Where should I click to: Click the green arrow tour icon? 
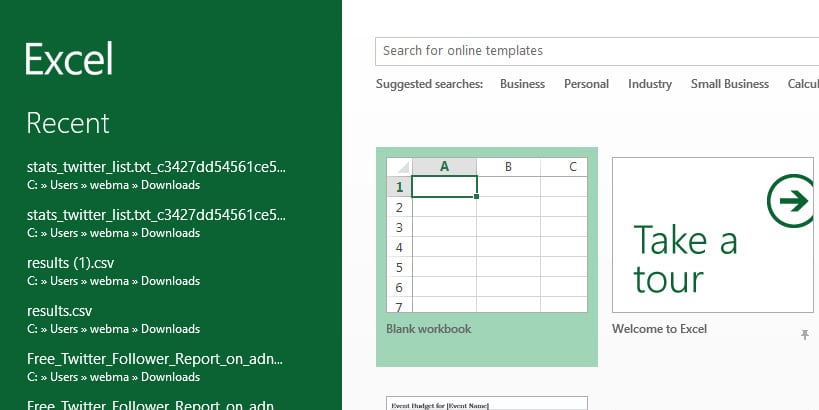click(792, 201)
